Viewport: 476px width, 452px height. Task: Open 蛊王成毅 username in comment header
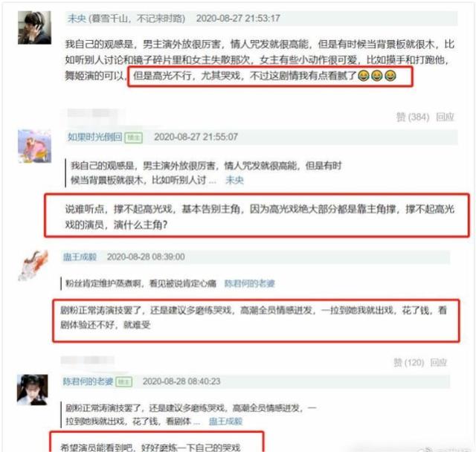pos(80,257)
